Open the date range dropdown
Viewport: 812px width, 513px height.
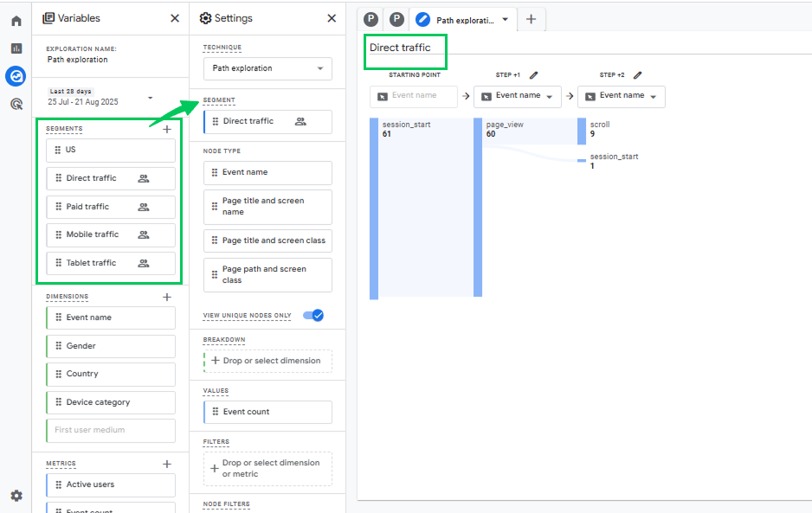coord(150,98)
